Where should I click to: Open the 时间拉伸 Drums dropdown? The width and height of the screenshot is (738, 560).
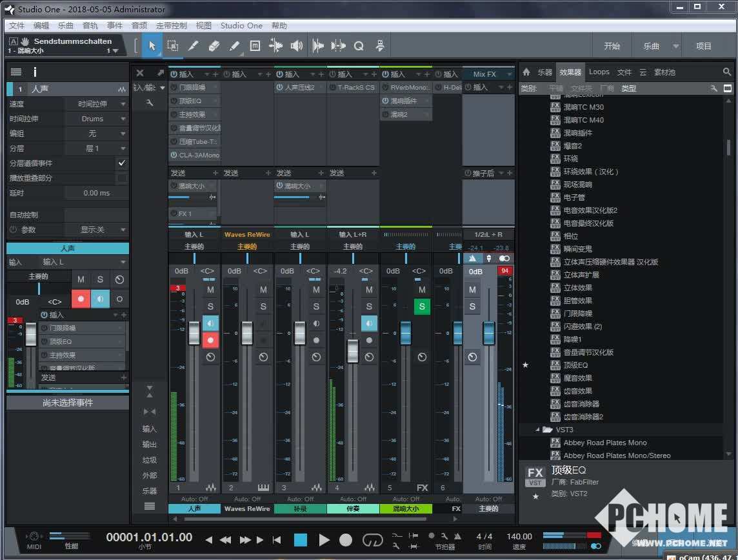click(97, 119)
